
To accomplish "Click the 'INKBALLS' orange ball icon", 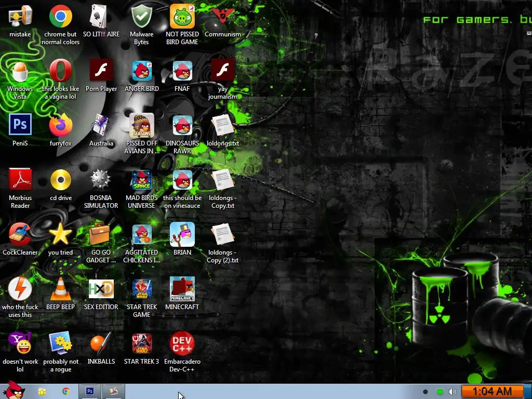I will (x=101, y=343).
